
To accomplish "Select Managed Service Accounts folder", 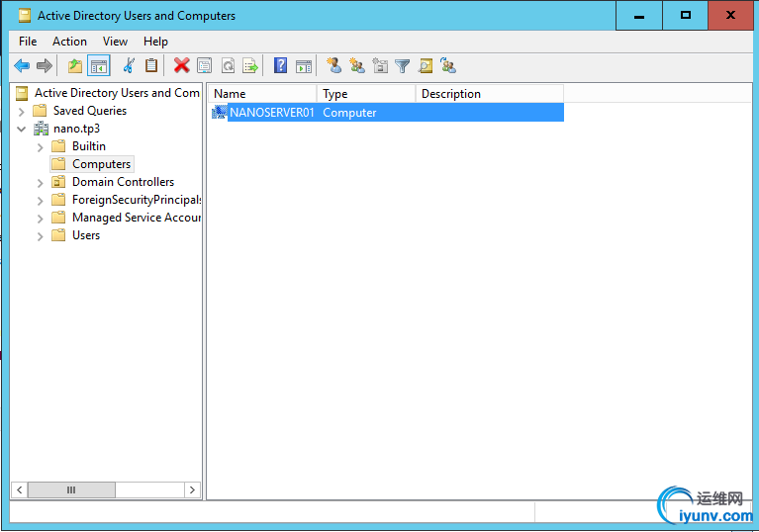I will (x=136, y=218).
